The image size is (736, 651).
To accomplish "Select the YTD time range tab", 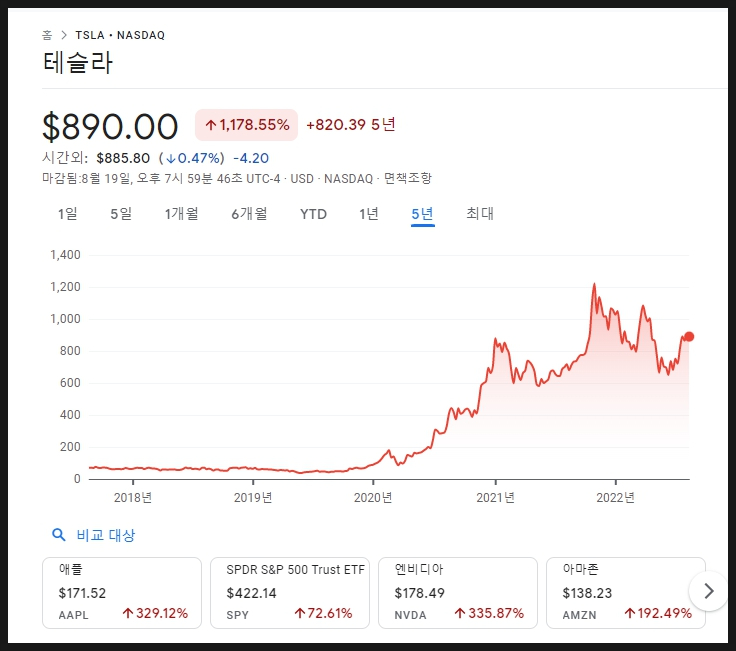I will coord(314,214).
